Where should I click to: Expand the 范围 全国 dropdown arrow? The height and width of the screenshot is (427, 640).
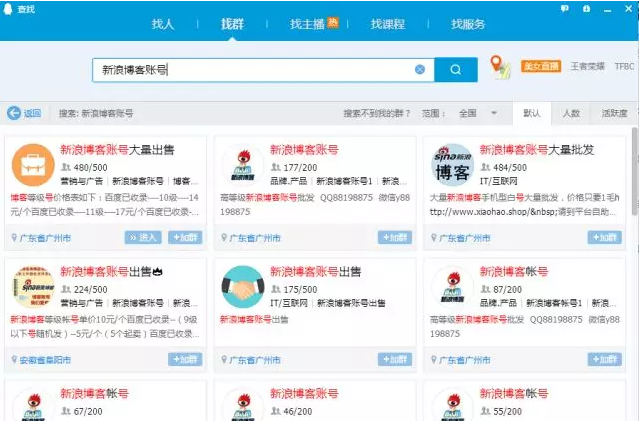(494, 113)
